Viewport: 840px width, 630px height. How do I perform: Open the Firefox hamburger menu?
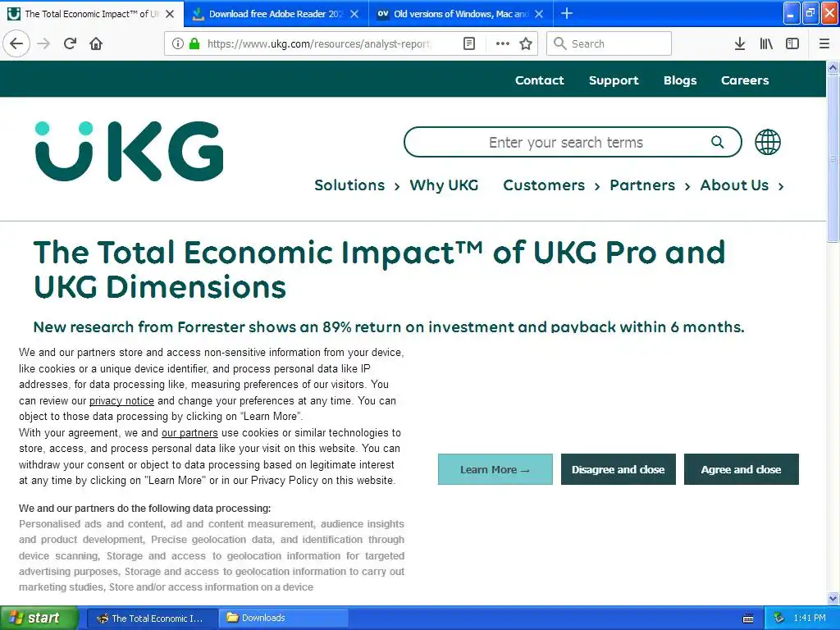(824, 43)
